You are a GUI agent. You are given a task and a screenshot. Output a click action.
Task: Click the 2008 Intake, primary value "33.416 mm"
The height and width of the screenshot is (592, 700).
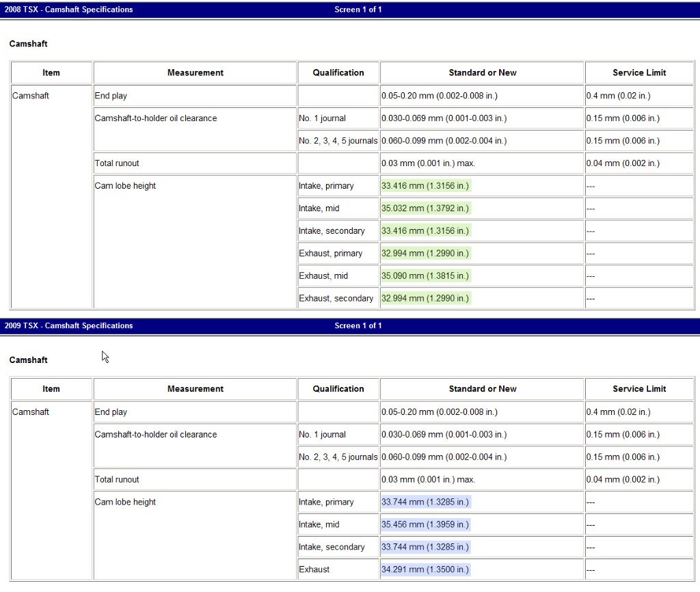[x=425, y=186]
